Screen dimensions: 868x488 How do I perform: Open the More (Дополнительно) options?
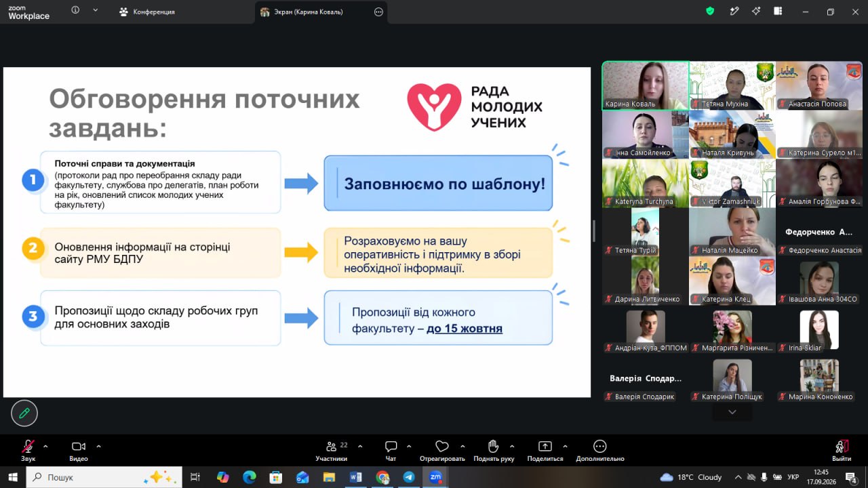pos(599,451)
